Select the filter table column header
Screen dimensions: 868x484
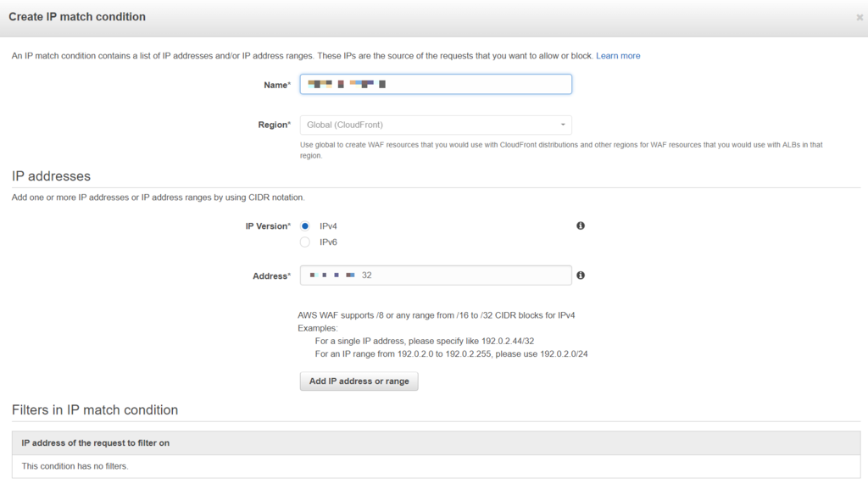(95, 442)
